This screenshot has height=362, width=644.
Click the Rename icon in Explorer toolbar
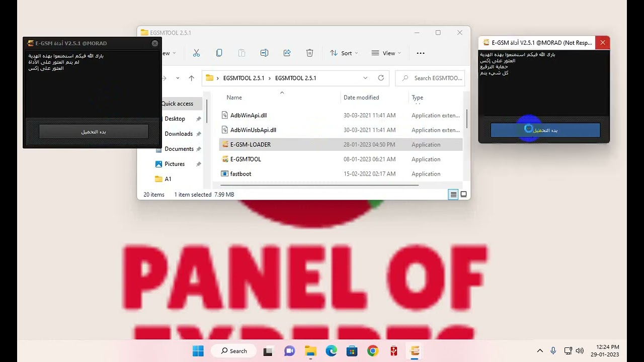pyautogui.click(x=264, y=53)
